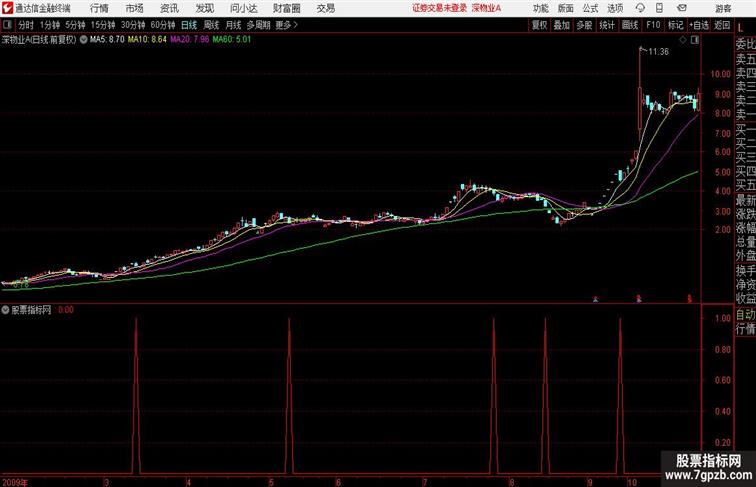Screen dimensions: 756x487
Task: Click the 统计 statistics button
Action: click(607, 25)
